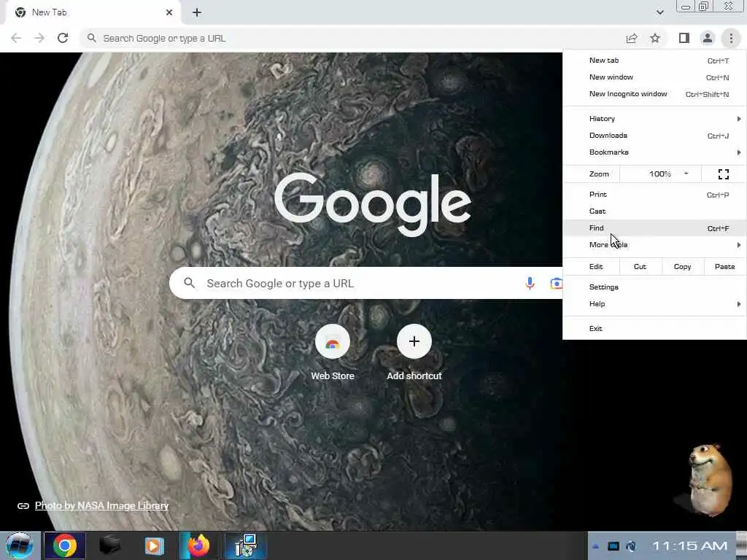Image resolution: width=747 pixels, height=560 pixels.
Task: Click the link icon beside photo credit
Action: 23,506
